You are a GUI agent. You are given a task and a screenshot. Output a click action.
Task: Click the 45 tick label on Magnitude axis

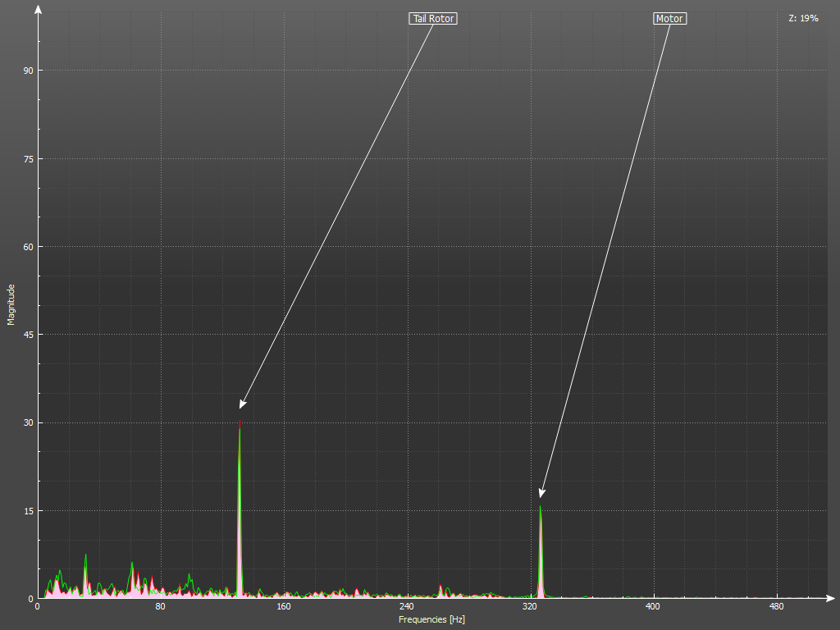tap(28, 335)
